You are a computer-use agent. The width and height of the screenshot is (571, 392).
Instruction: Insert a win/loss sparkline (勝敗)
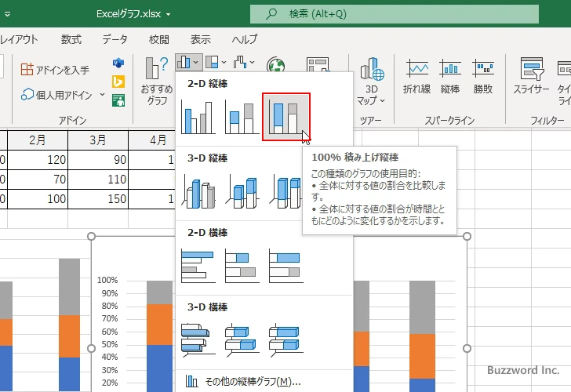(483, 76)
